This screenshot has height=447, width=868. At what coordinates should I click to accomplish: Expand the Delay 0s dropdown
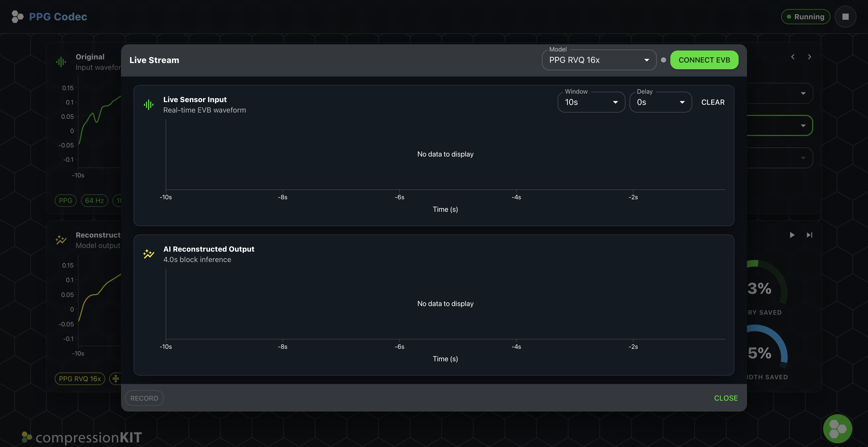660,102
